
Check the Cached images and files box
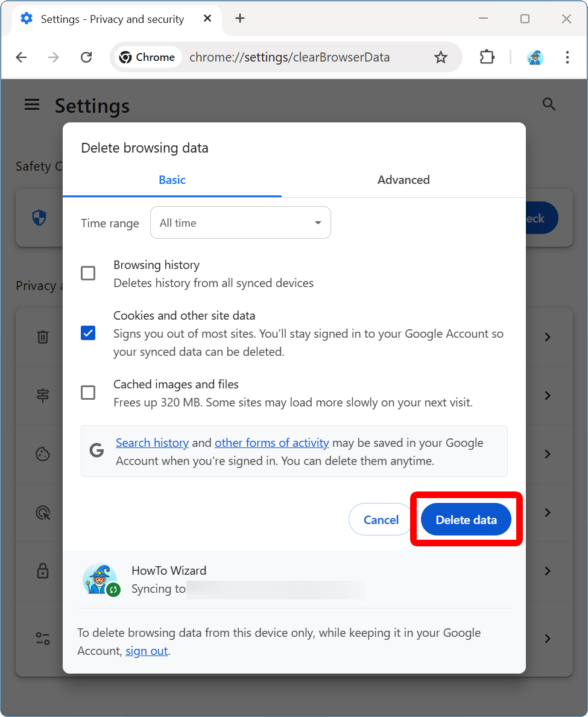[x=88, y=393]
